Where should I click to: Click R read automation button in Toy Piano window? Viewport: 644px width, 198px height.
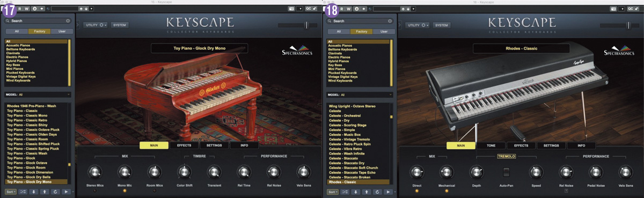(20, 9)
